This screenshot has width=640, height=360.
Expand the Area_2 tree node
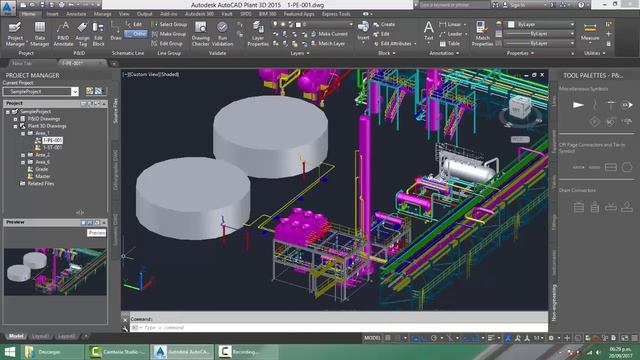pyautogui.click(x=23, y=155)
